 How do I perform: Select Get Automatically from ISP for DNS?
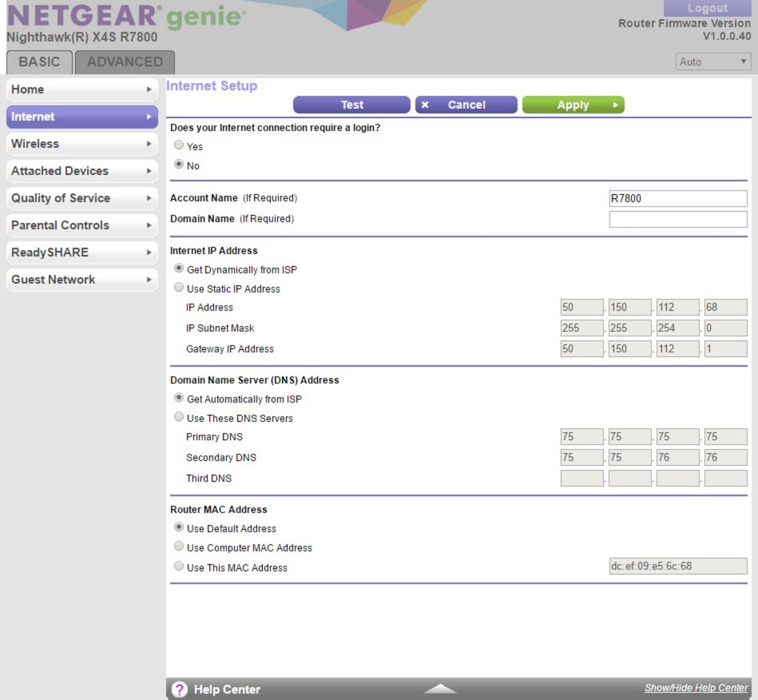click(179, 398)
